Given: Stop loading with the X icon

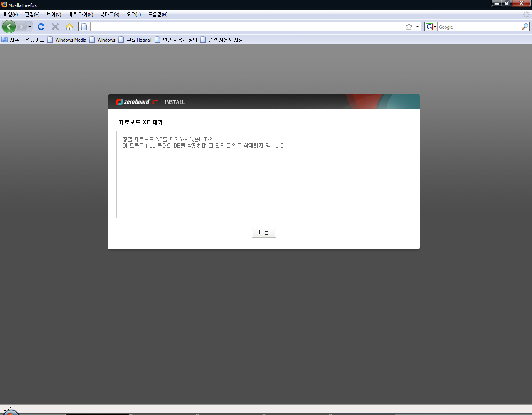Looking at the screenshot, I should click(55, 27).
